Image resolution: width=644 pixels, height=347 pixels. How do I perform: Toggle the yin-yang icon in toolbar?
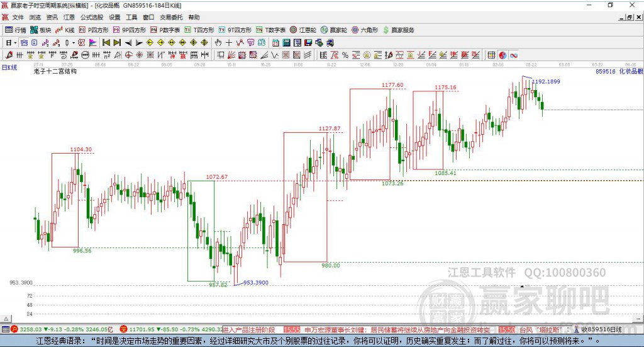501,55
